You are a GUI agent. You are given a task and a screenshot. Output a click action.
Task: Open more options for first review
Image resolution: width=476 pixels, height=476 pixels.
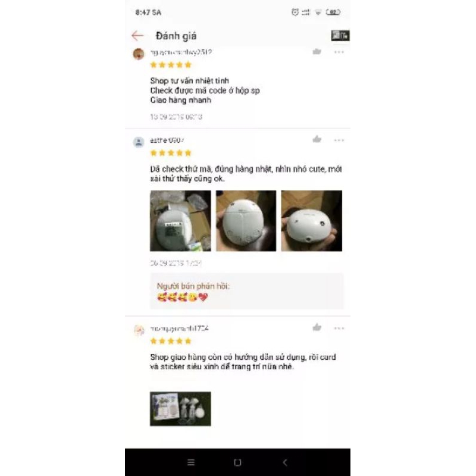[x=339, y=52]
